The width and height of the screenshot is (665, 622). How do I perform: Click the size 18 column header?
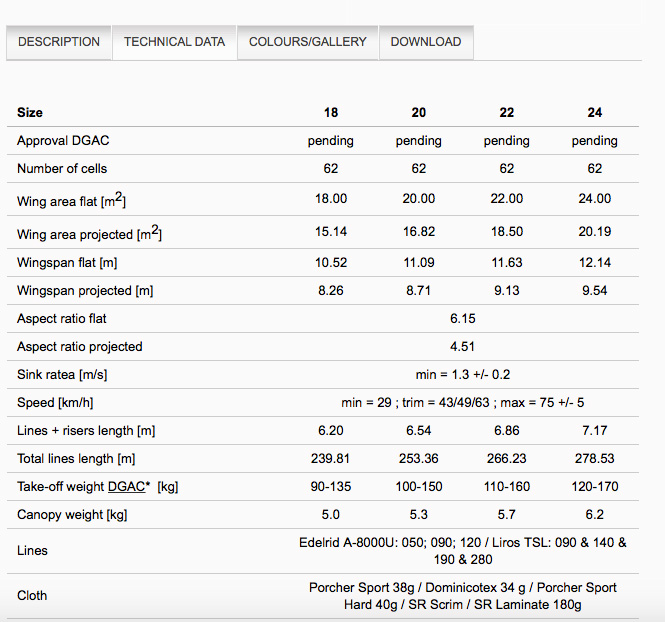point(331,112)
